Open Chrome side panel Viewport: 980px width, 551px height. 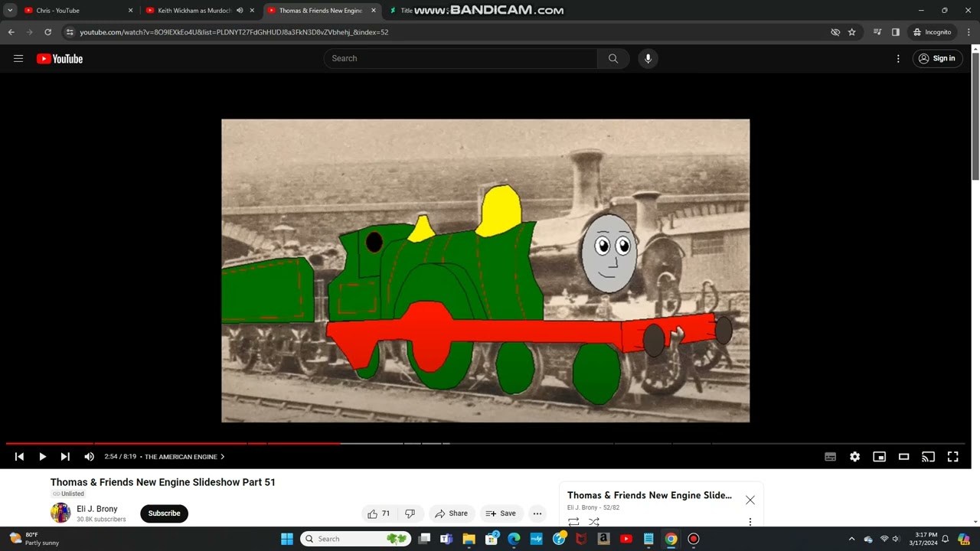[x=896, y=32]
